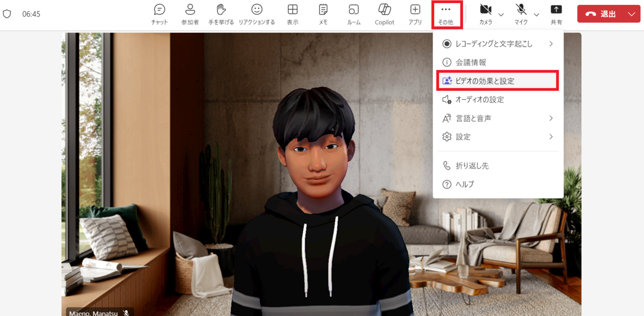The width and height of the screenshot is (644, 316).
Task: Select 会議情報 meeting info
Action: tap(498, 62)
